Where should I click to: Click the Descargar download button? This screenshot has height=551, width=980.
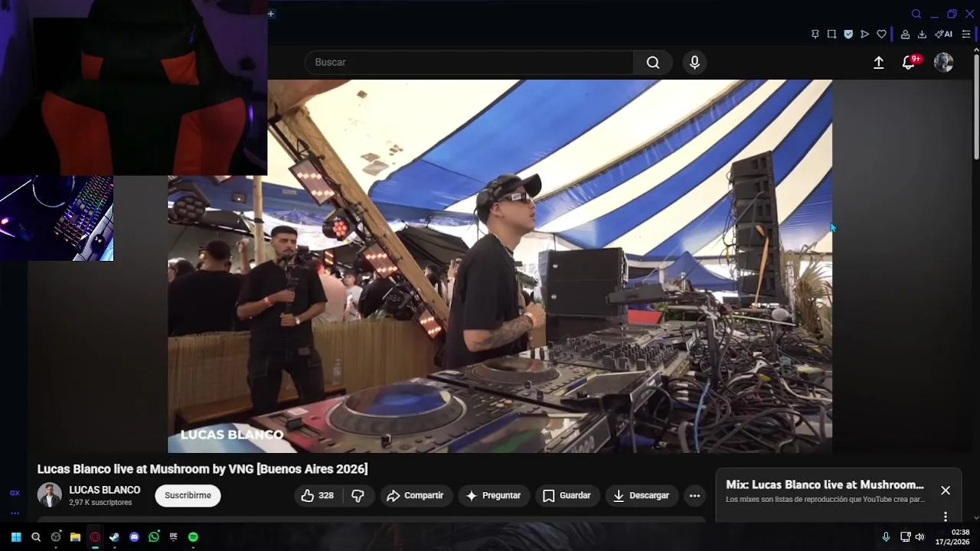(642, 496)
